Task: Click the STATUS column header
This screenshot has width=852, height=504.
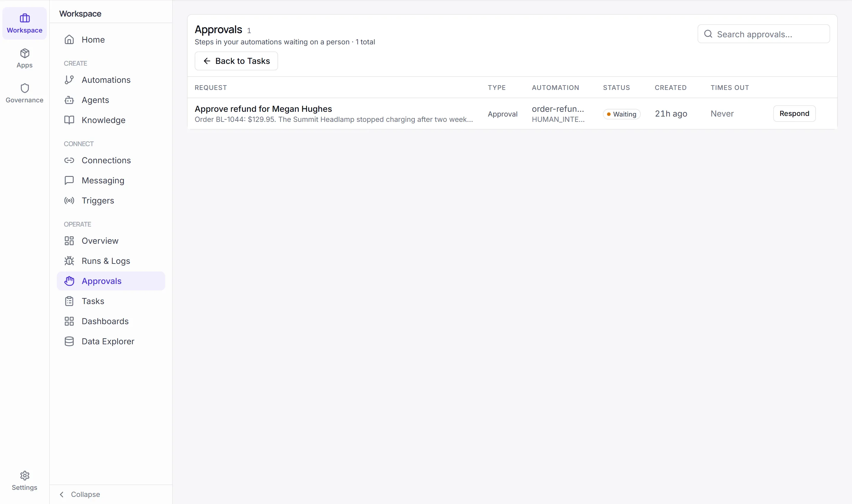Action: pos(616,88)
